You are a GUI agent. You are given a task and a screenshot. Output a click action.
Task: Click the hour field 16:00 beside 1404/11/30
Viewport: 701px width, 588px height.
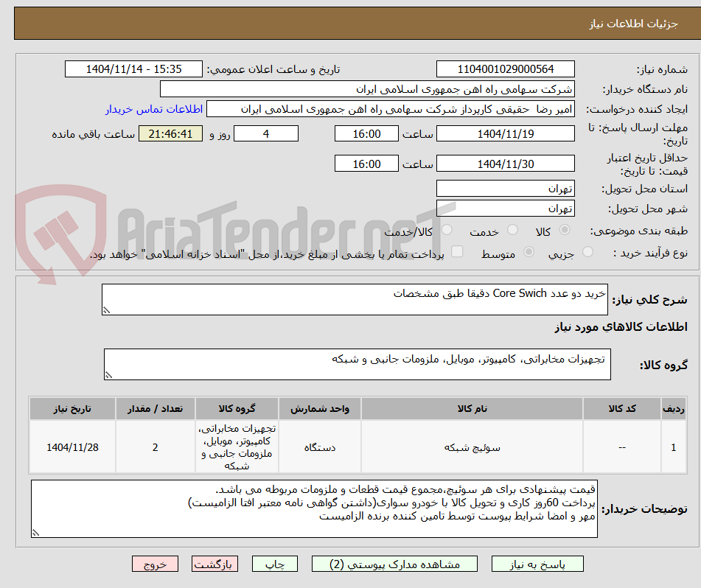tap(366, 164)
